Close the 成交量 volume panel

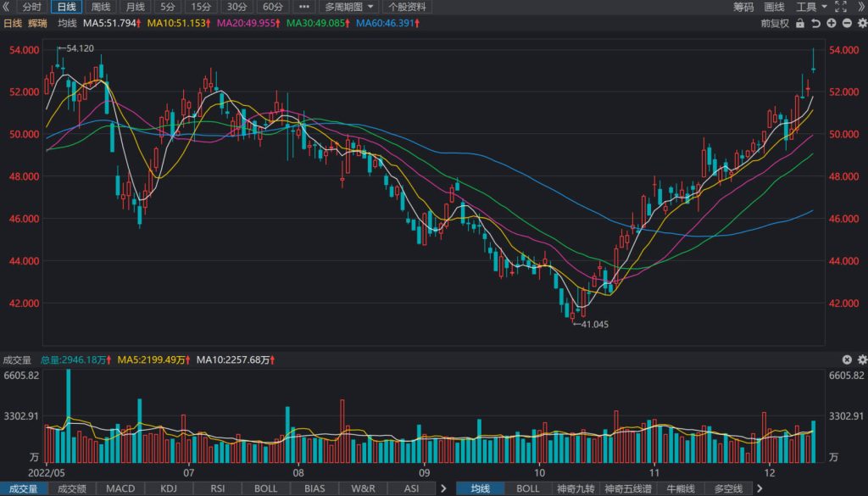(847, 359)
